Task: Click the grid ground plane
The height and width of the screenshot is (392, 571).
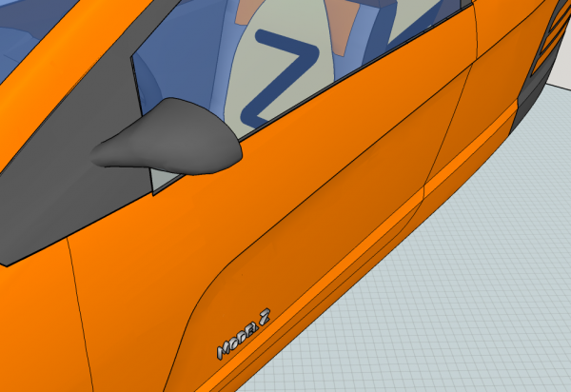Action: (x=476, y=304)
